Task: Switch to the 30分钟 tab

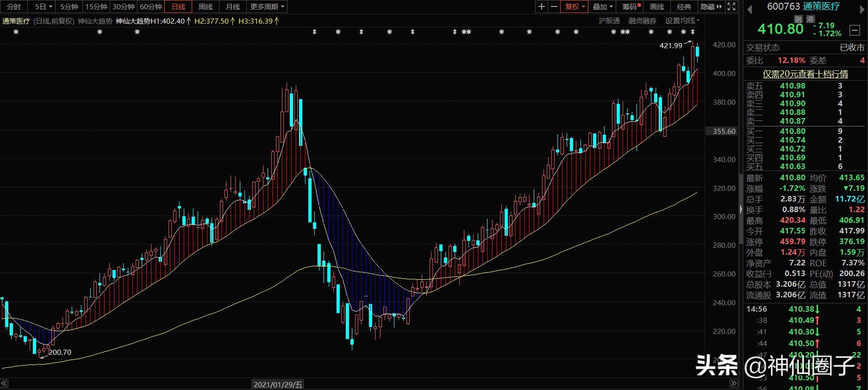Action: [x=124, y=6]
